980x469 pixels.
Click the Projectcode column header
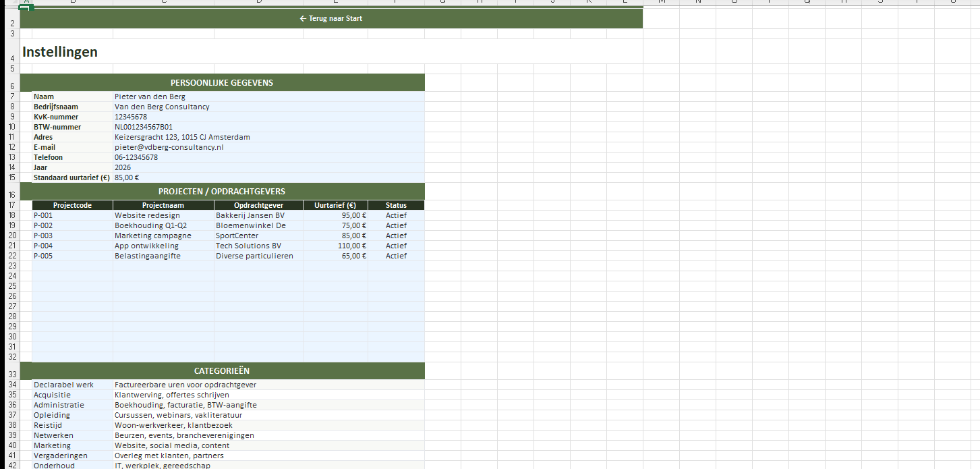click(72, 205)
